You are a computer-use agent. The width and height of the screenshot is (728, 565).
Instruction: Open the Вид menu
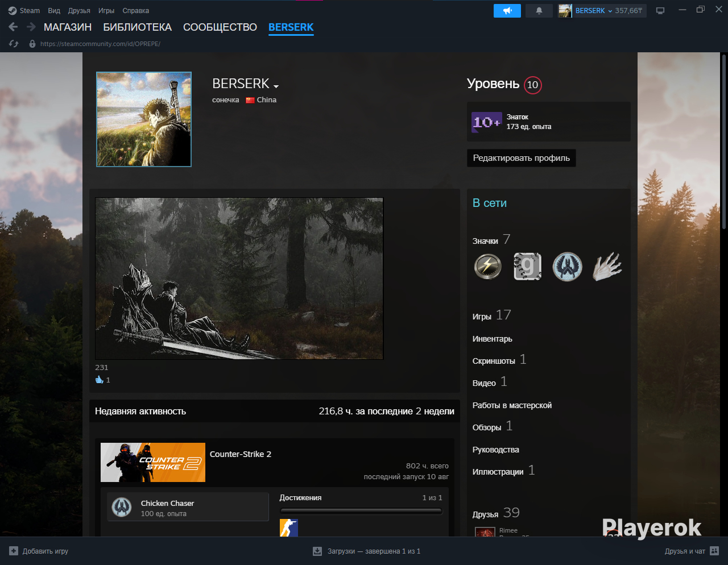(x=54, y=11)
